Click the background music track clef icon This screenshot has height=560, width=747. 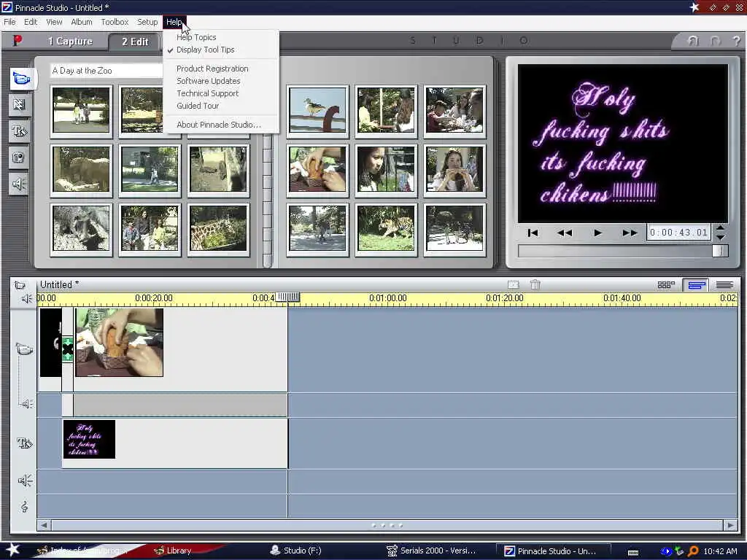(x=25, y=507)
